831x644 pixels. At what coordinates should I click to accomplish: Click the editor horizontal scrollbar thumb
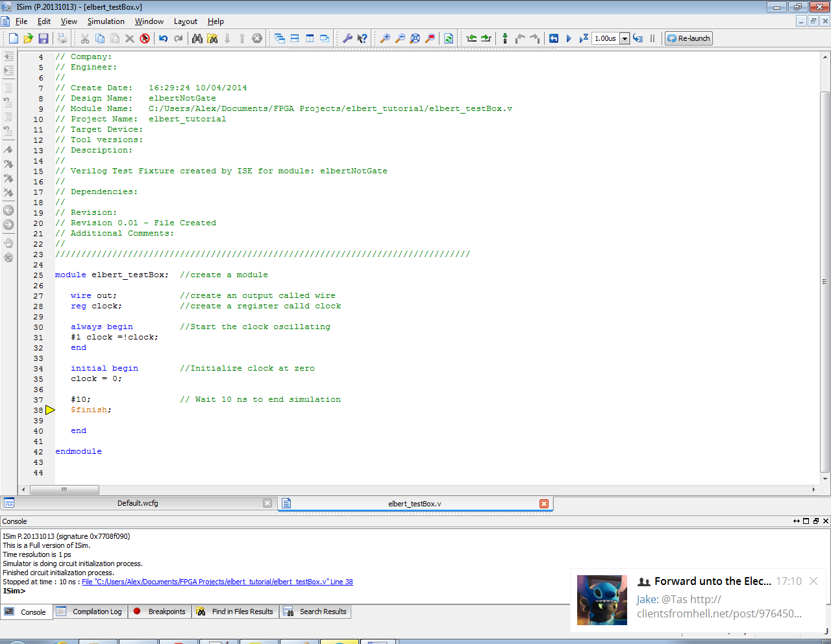pyautogui.click(x=64, y=489)
